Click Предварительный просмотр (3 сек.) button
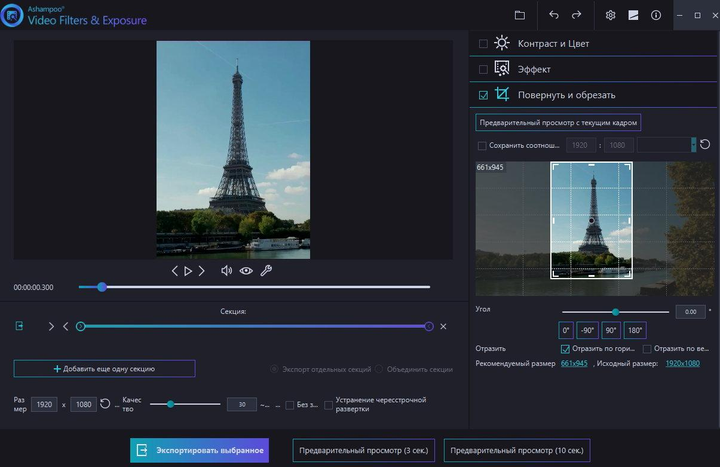 click(x=364, y=450)
